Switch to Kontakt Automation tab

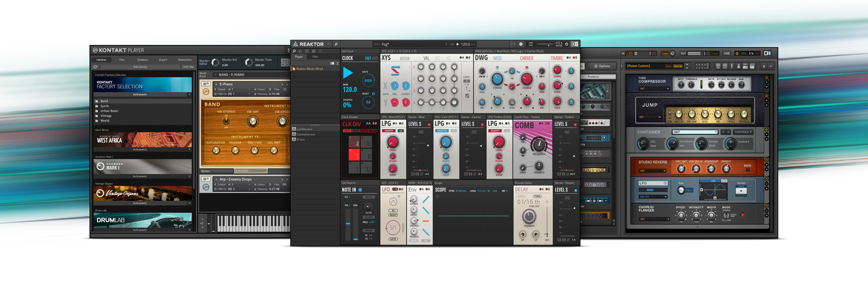point(184,60)
